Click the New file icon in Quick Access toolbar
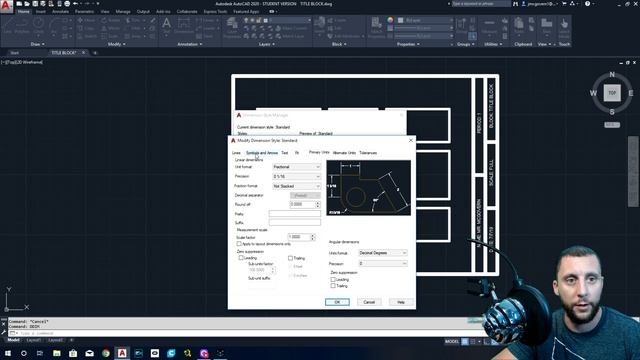 point(19,4)
